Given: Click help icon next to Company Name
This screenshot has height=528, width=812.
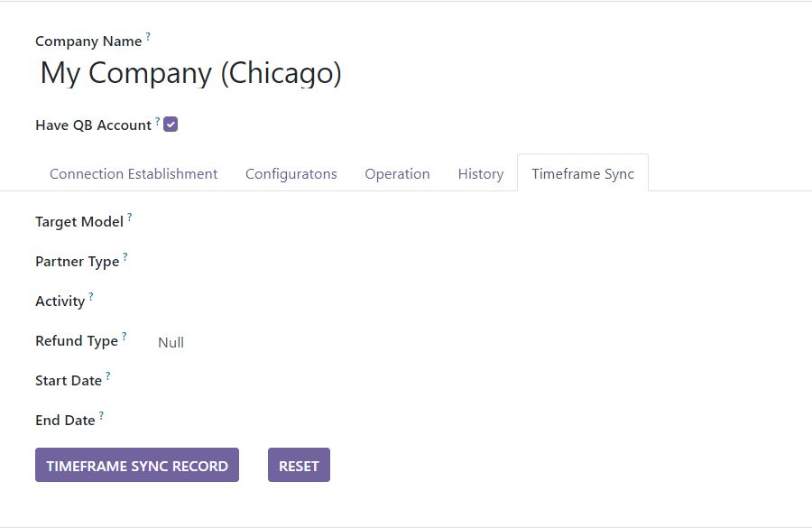Looking at the screenshot, I should coord(148,37).
